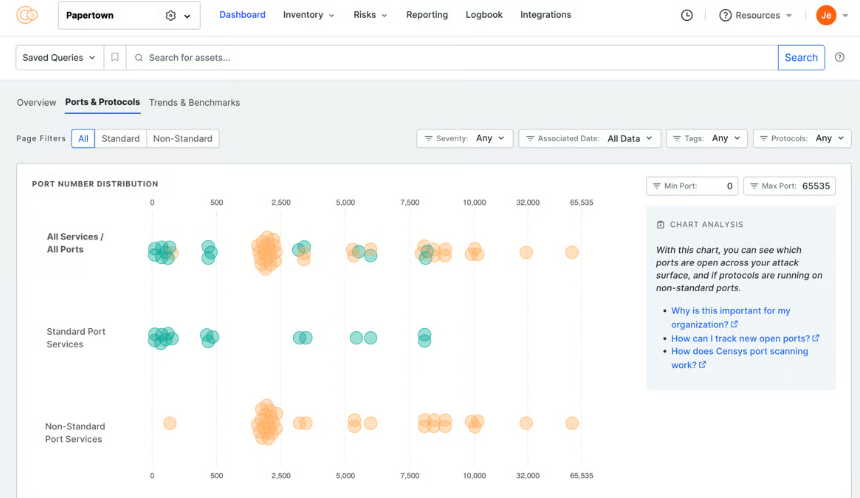Click the Max Port input field
Image resolution: width=860 pixels, height=498 pixels.
(789, 186)
